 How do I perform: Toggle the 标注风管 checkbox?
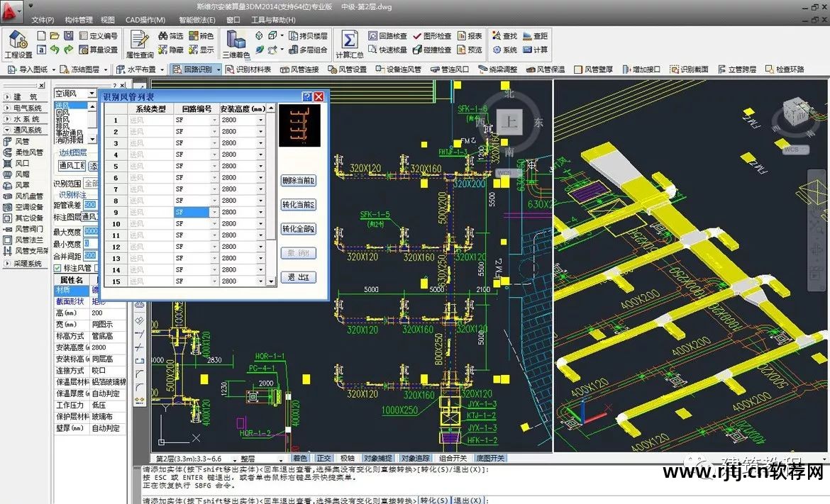pyautogui.click(x=58, y=268)
